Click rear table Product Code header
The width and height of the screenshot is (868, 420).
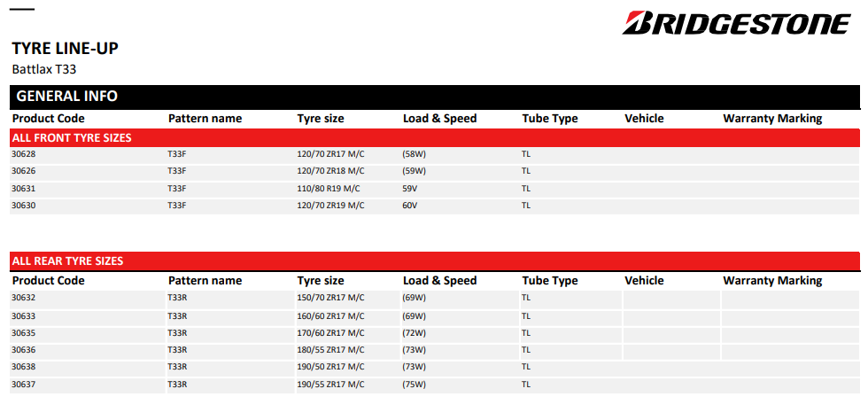pos(49,280)
